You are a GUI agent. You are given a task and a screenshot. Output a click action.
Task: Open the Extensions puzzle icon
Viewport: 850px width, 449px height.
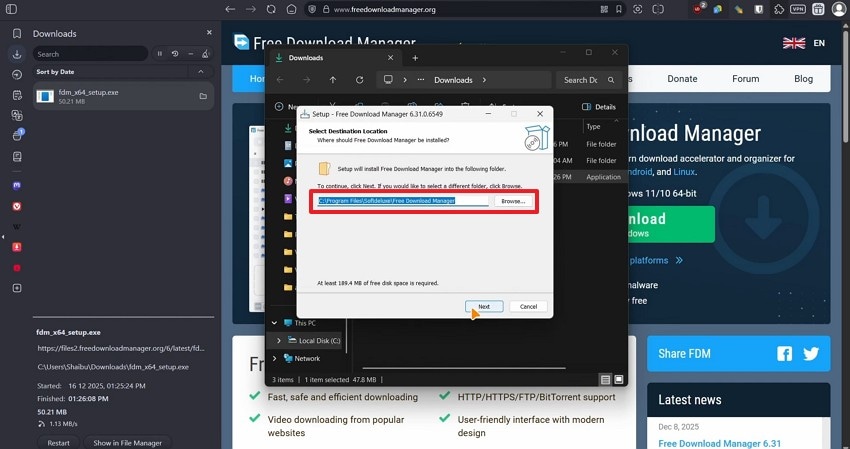[x=779, y=9]
